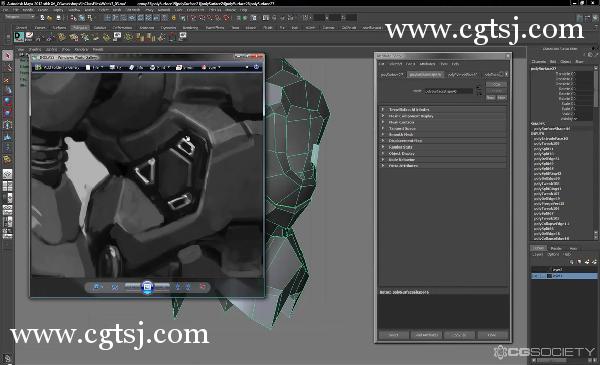Open the Polygons shelf tab
600x365 pixels.
[x=80, y=28]
